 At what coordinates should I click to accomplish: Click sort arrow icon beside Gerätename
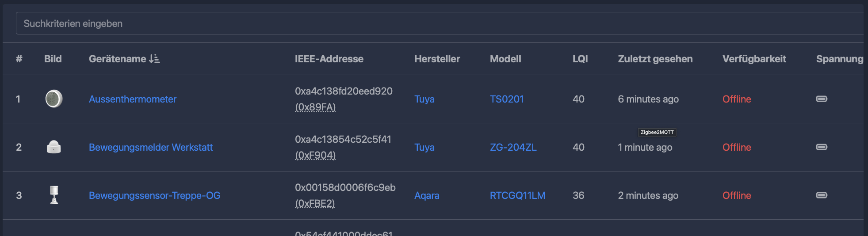tap(154, 59)
